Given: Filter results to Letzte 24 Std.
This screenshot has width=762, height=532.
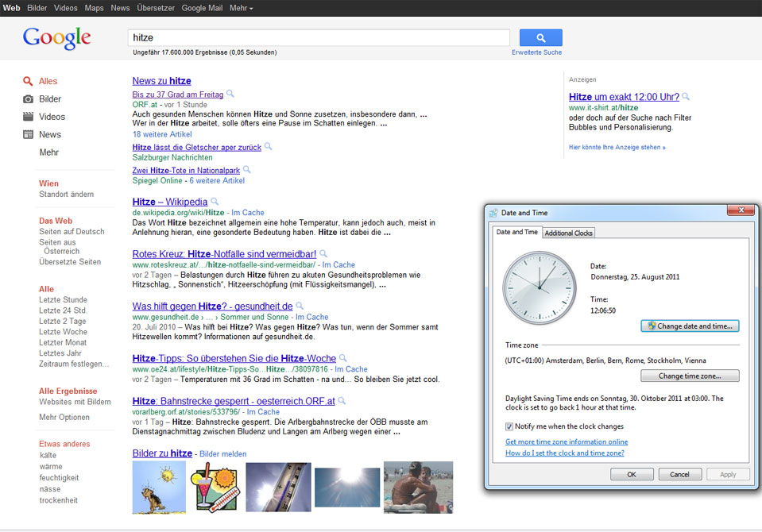Looking at the screenshot, I should 63,310.
